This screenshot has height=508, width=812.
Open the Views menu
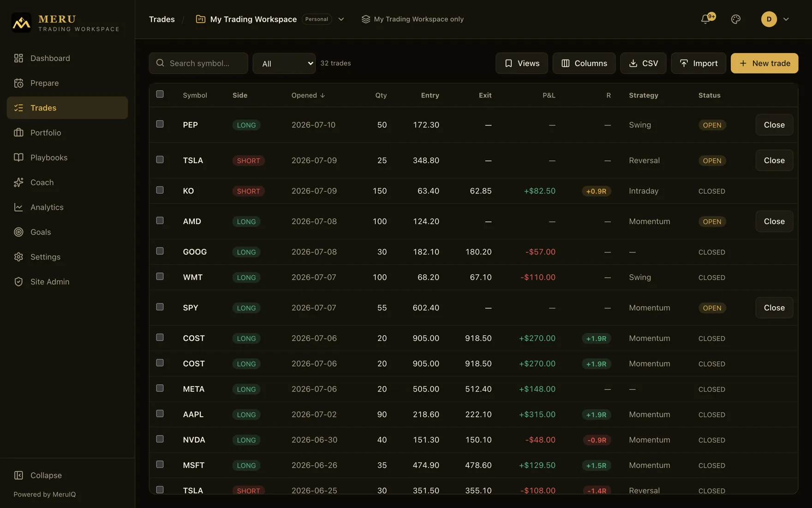[522, 63]
